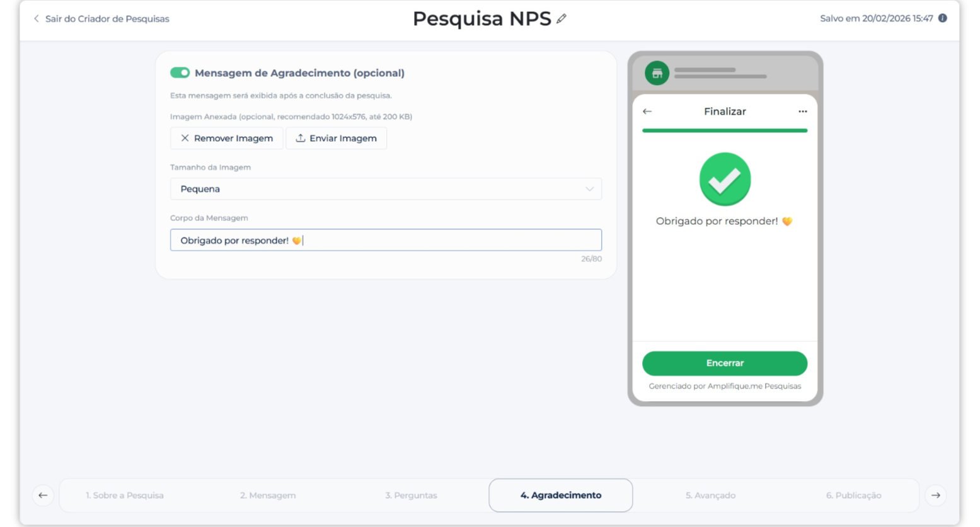980x527 pixels.
Task: Click the Enviar Imagem upload button
Action: (337, 139)
